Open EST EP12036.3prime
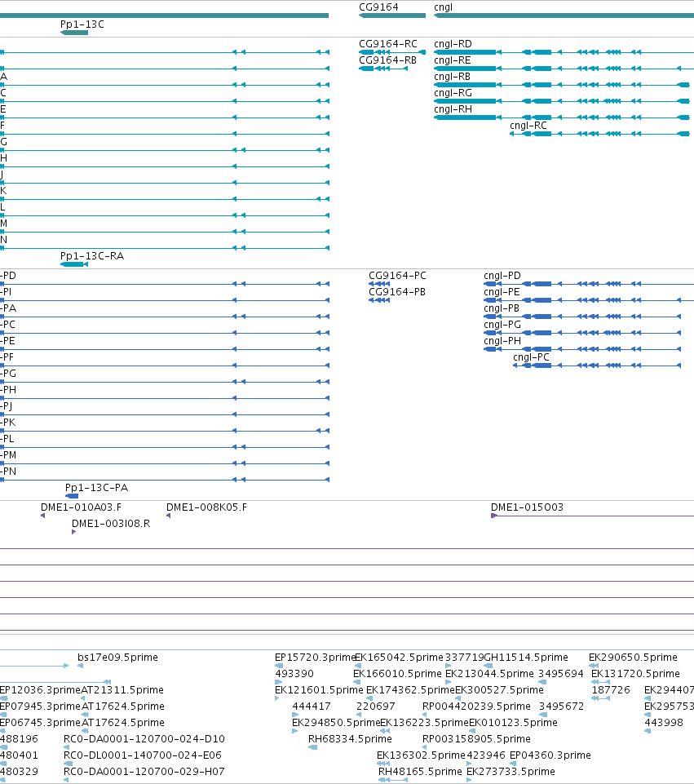The height and width of the screenshot is (784, 694). [x=40, y=689]
